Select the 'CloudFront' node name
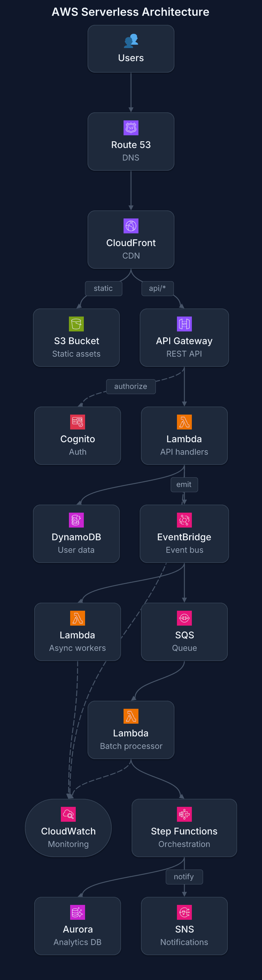262x980 pixels. tap(131, 243)
